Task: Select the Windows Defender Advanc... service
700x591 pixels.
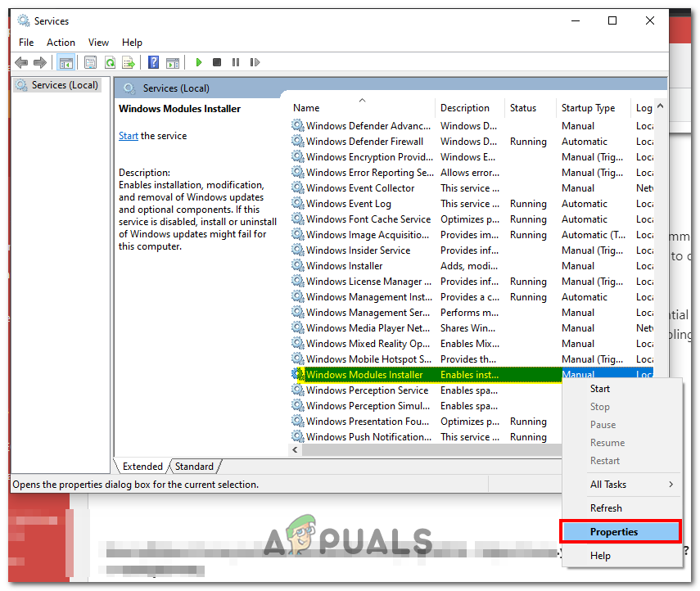Action: (472, 126)
